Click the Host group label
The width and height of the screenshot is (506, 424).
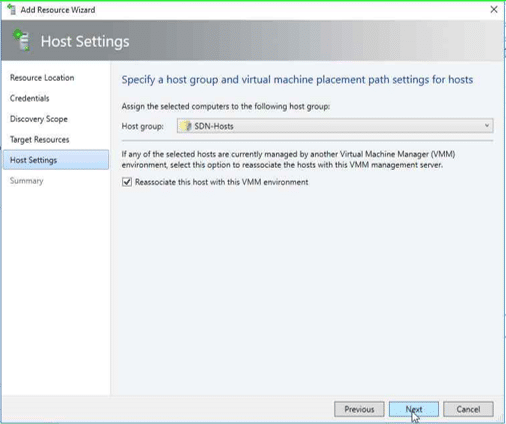point(143,126)
